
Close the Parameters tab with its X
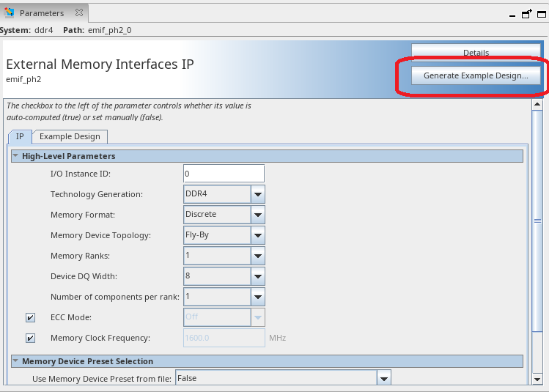tap(79, 12)
